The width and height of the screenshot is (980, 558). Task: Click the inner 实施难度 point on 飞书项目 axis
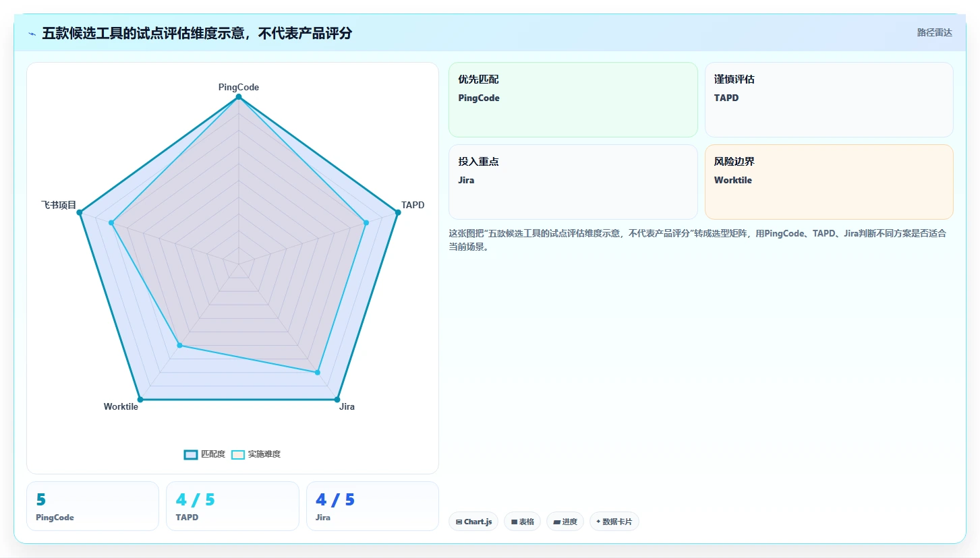(111, 222)
